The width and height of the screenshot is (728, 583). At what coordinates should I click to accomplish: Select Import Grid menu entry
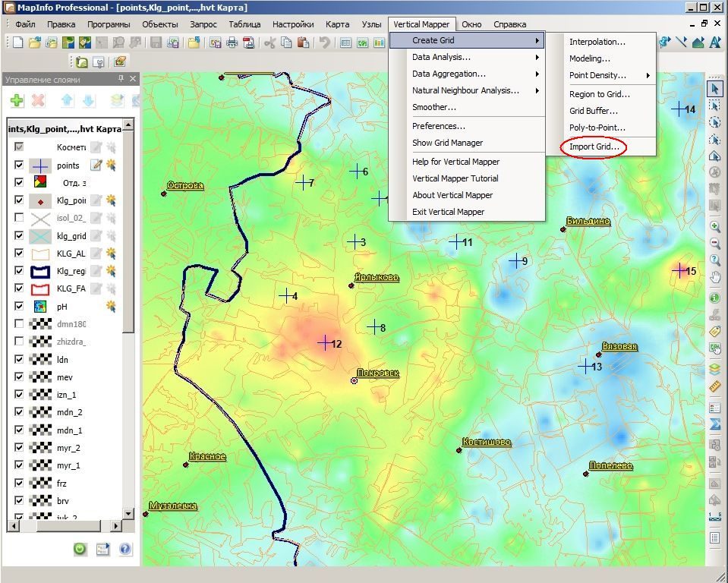coord(594,147)
